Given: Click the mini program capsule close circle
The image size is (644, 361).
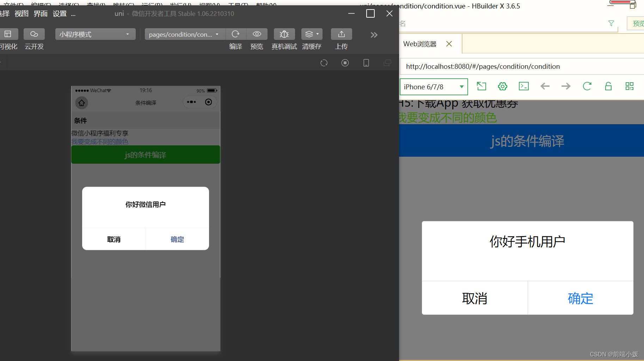Looking at the screenshot, I should tap(209, 102).
